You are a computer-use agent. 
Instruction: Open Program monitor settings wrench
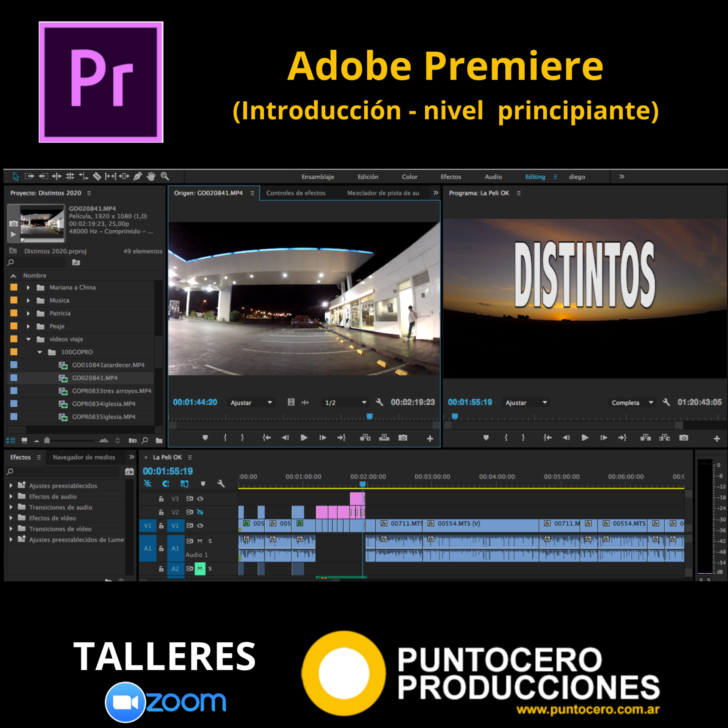tap(666, 402)
